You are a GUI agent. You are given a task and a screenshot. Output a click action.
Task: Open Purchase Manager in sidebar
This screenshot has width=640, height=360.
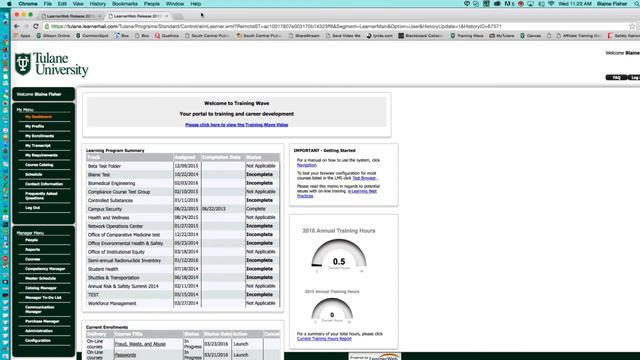[x=42, y=321]
